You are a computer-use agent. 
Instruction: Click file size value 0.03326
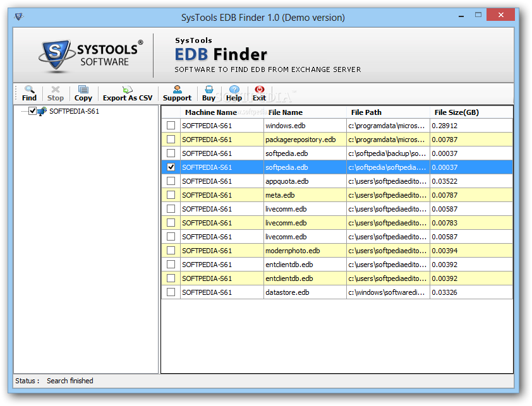(444, 292)
